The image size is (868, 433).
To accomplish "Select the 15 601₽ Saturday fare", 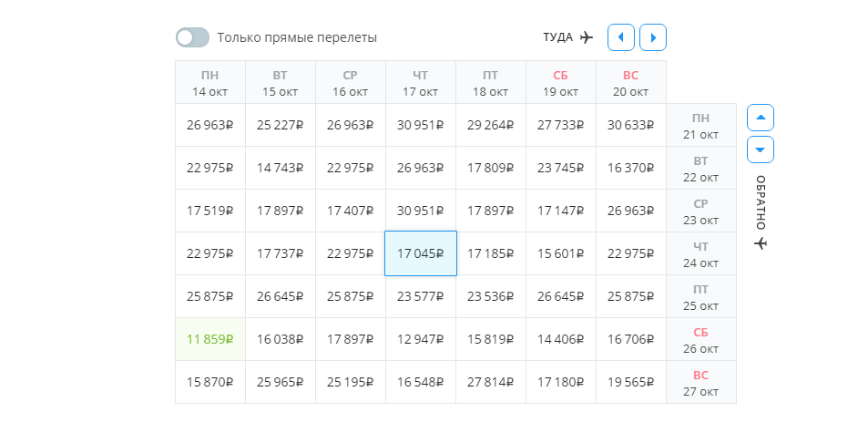I will 561,253.
